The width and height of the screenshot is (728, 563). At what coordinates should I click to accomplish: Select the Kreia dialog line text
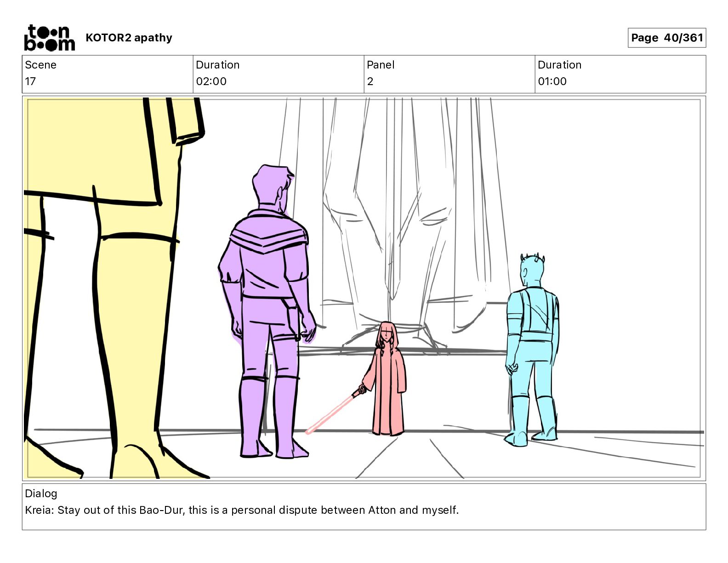click(x=242, y=510)
